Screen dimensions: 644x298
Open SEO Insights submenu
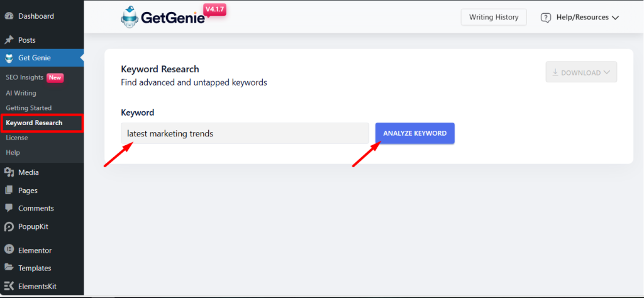[x=25, y=77]
